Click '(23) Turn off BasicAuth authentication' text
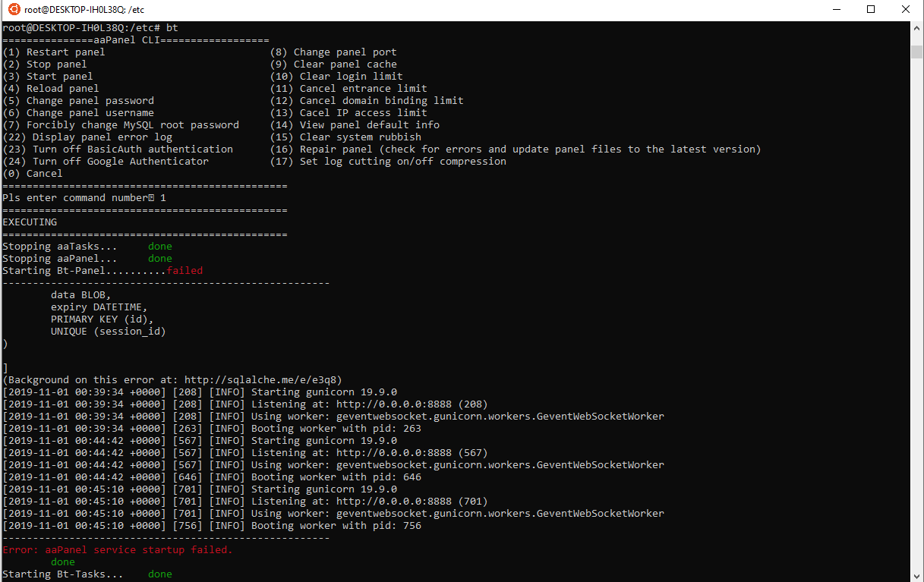Image resolution: width=924 pixels, height=582 pixels. [x=118, y=149]
